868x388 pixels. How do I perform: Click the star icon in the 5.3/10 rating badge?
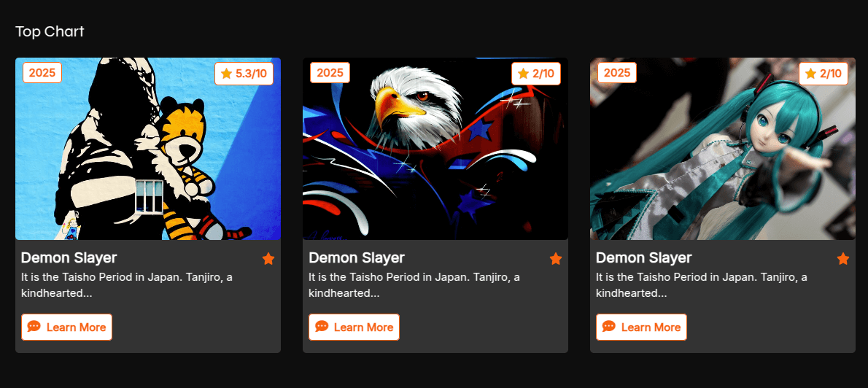[x=226, y=74]
